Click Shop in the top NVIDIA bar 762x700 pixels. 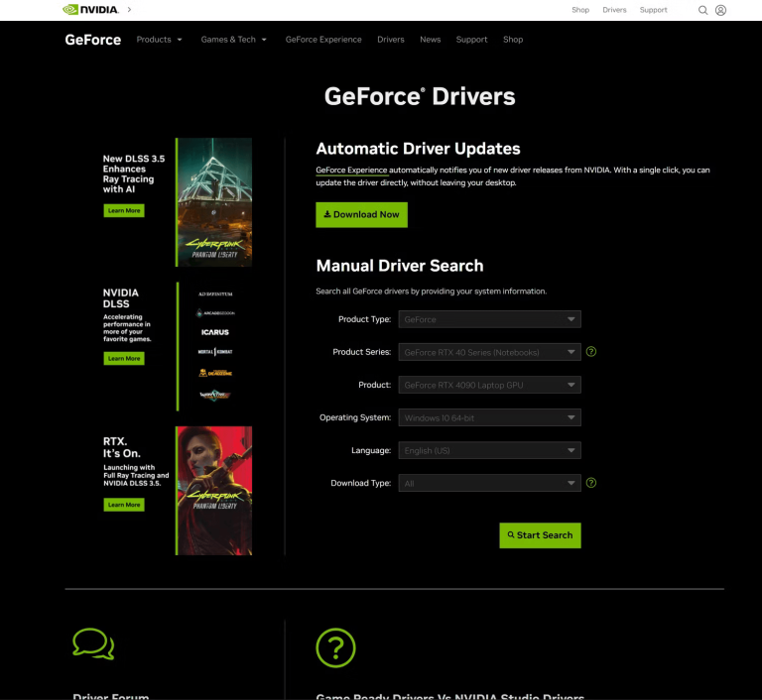(x=580, y=10)
